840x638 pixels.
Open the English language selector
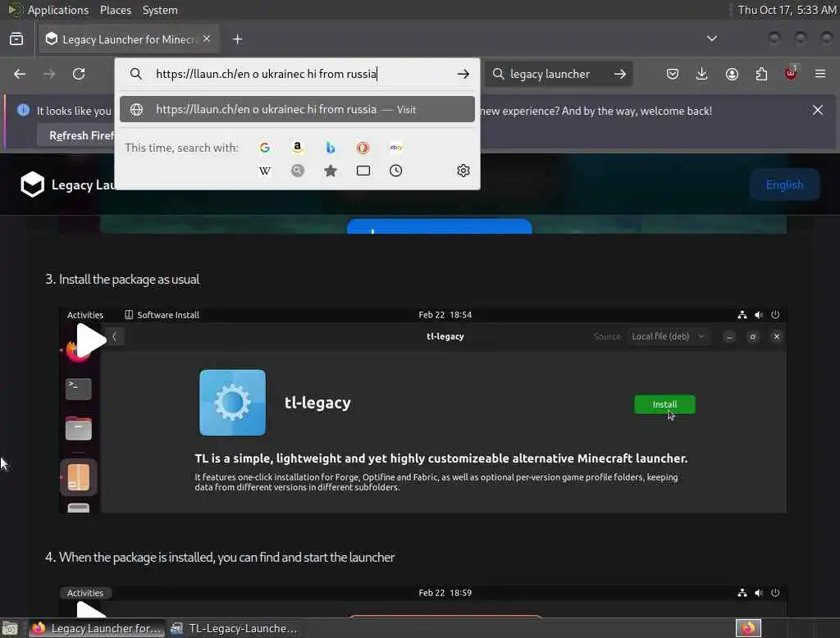coord(785,185)
